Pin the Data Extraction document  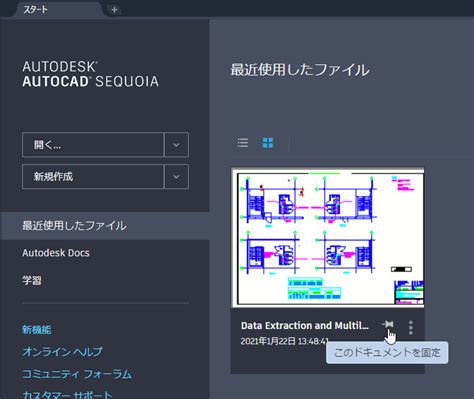(388, 324)
